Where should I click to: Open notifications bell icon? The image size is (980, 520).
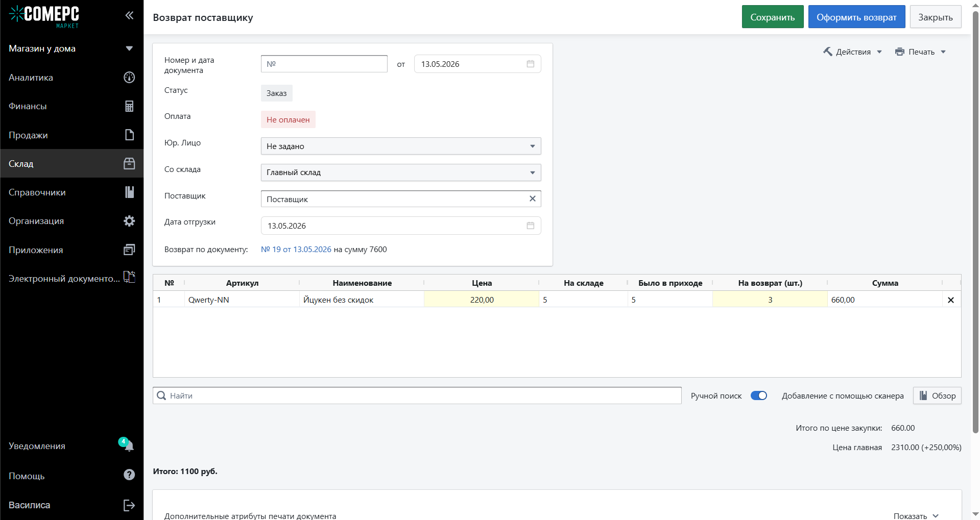(129, 446)
